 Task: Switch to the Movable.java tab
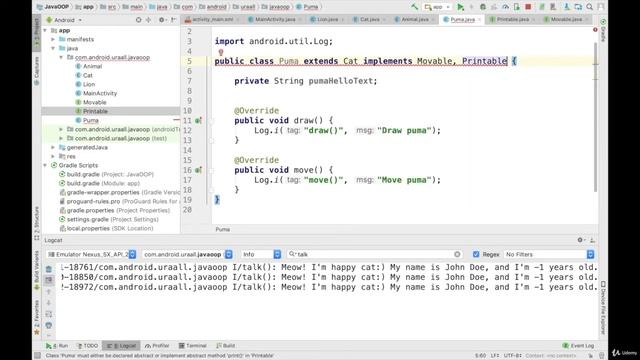coord(566,20)
